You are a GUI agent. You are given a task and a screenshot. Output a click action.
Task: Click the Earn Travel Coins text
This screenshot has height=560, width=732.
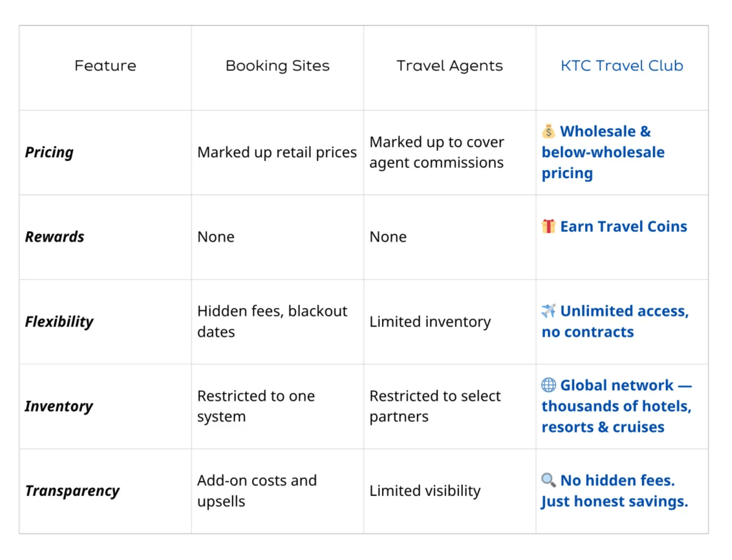[x=623, y=227]
